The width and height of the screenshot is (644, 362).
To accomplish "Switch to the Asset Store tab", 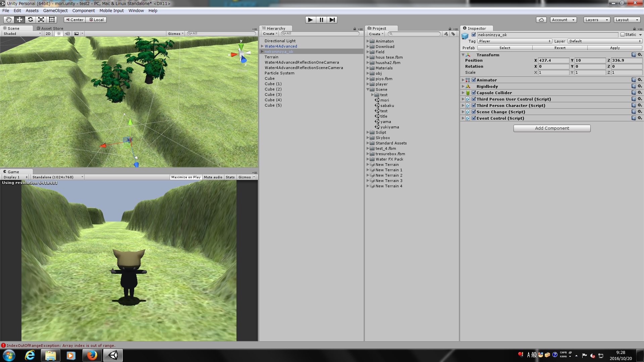I will [x=50, y=28].
